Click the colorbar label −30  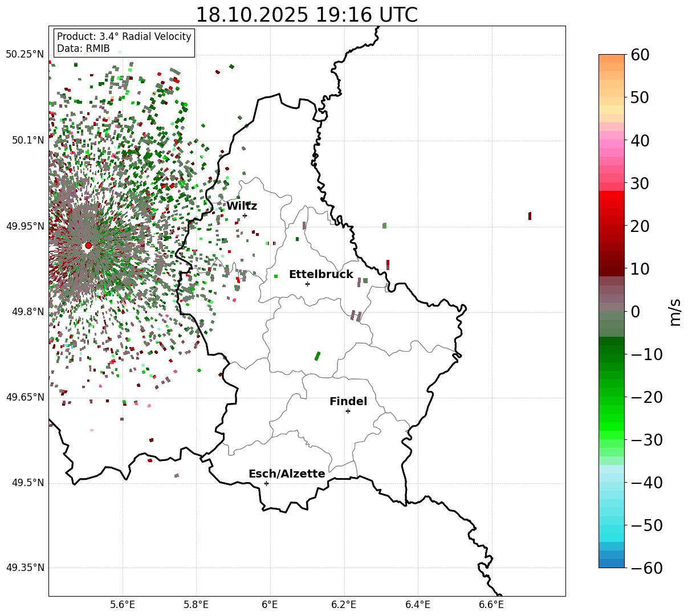(x=646, y=440)
